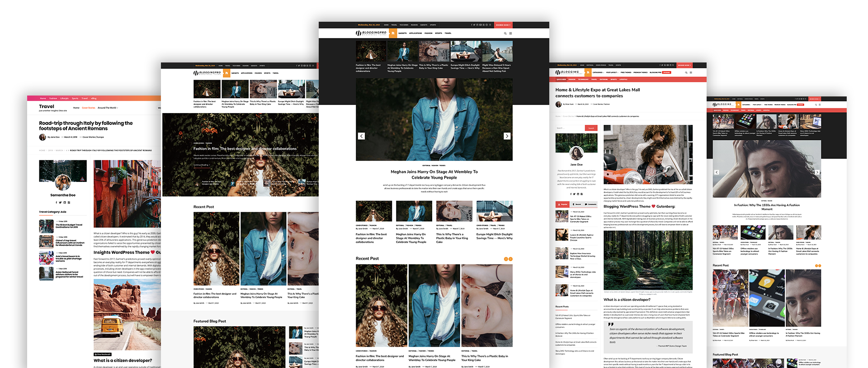The width and height of the screenshot is (868, 368).
Task: Click the Featured Blog Post heading in the second-from-left page
Action: coord(210,321)
